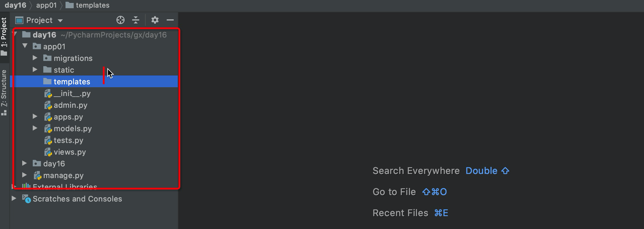Click the migrations package folder icon
The width and height of the screenshot is (644, 229).
coord(47,58)
